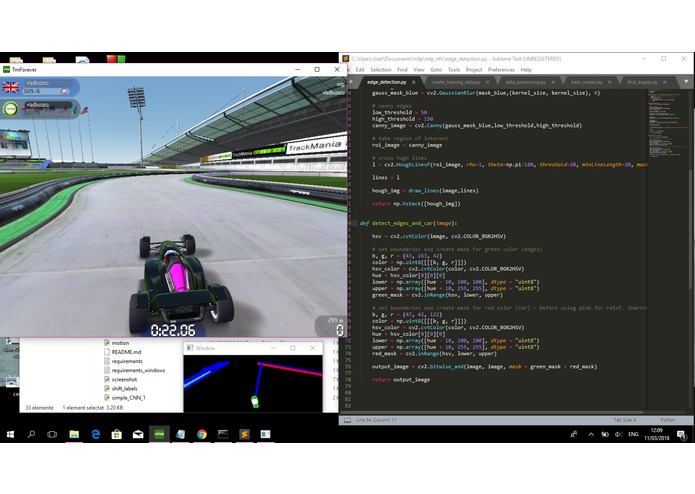Open the Preferences menu
The width and height of the screenshot is (695, 494).
[x=501, y=70]
